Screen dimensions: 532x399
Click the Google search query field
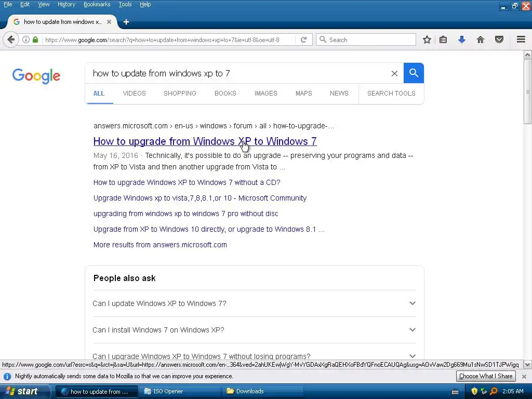237,73
